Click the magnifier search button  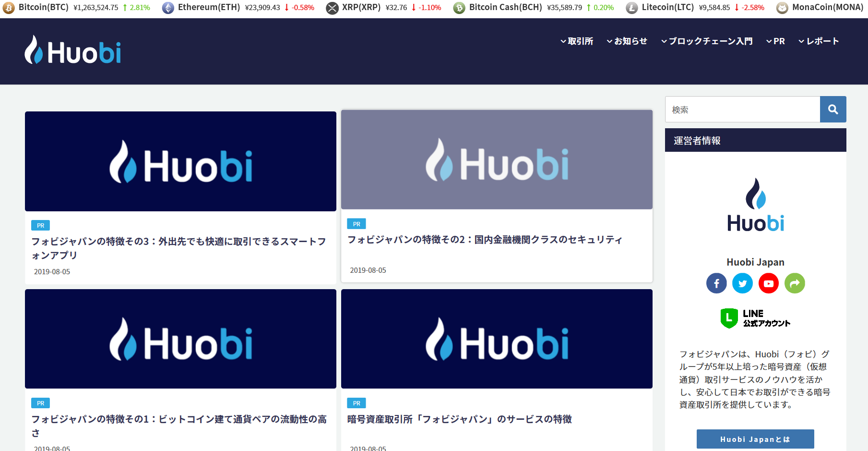coord(833,110)
